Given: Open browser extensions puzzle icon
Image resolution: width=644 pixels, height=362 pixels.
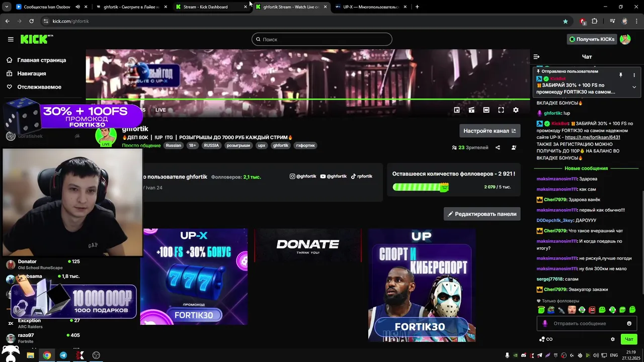Looking at the screenshot, I should [595, 21].
